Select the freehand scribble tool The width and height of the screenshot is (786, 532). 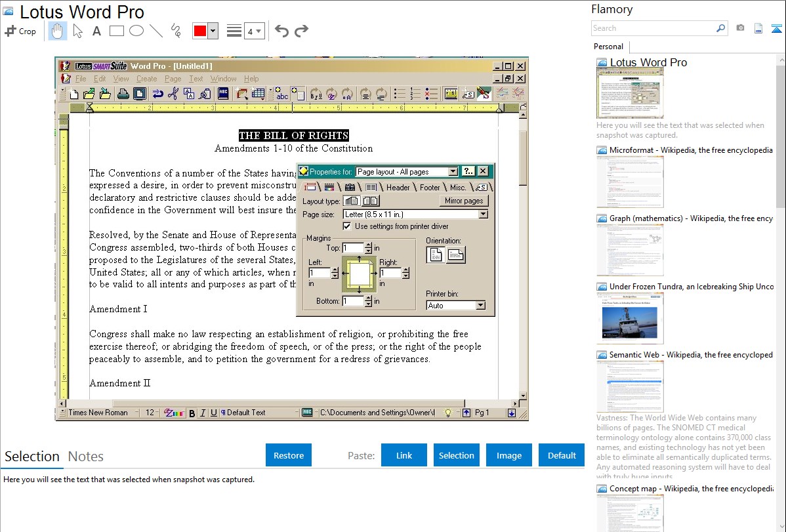point(176,31)
